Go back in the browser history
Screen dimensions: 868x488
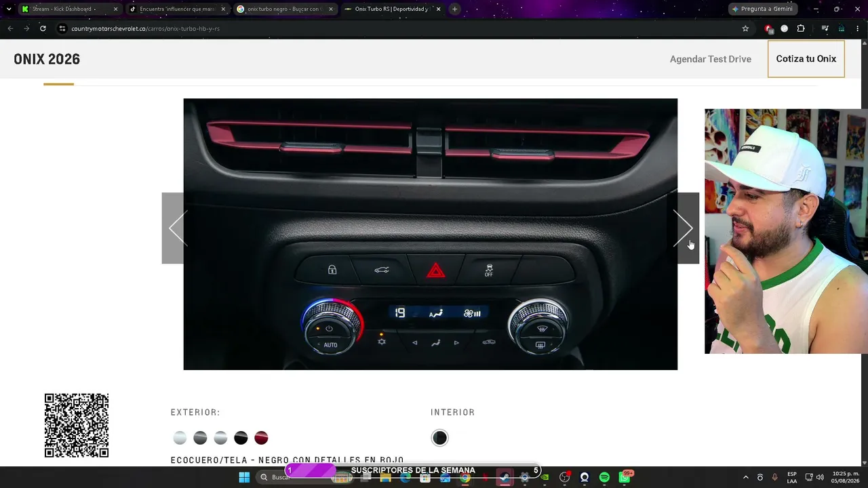10,28
